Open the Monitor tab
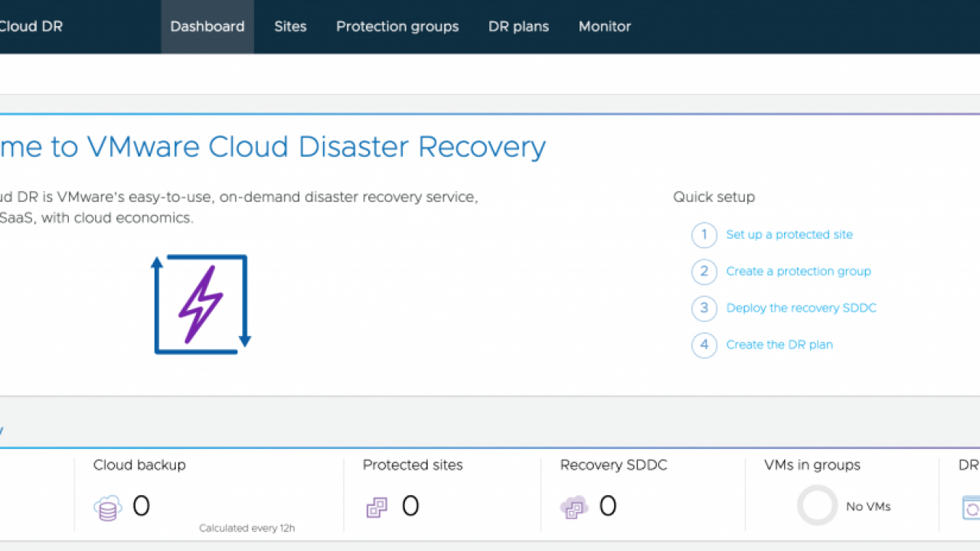Screen dimensions: 980x551 click(605, 26)
